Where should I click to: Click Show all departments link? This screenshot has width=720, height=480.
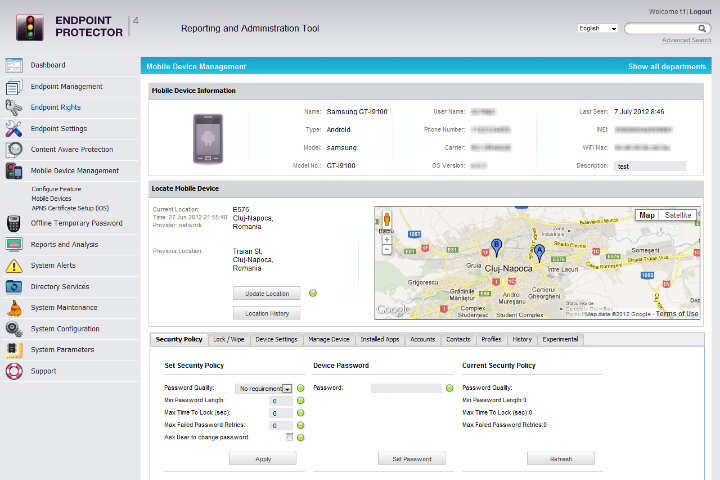tap(667, 67)
